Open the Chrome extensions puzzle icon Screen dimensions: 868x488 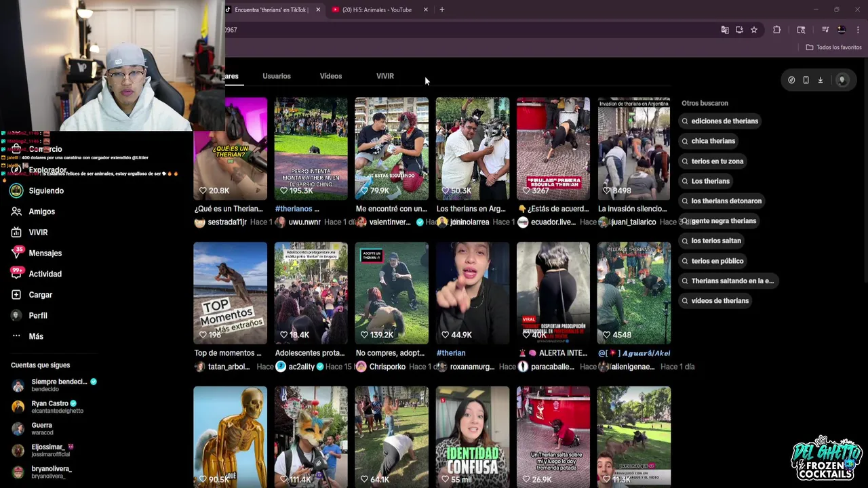(777, 30)
